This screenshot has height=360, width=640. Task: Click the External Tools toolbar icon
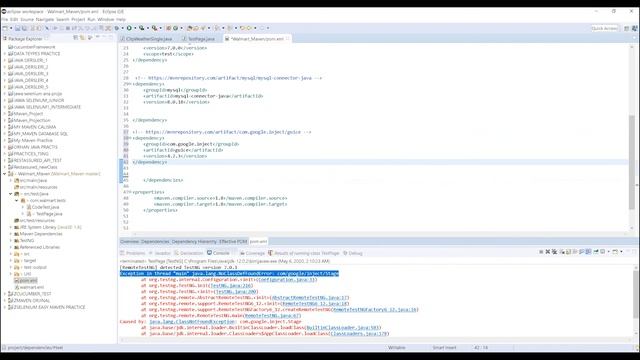coord(155,28)
